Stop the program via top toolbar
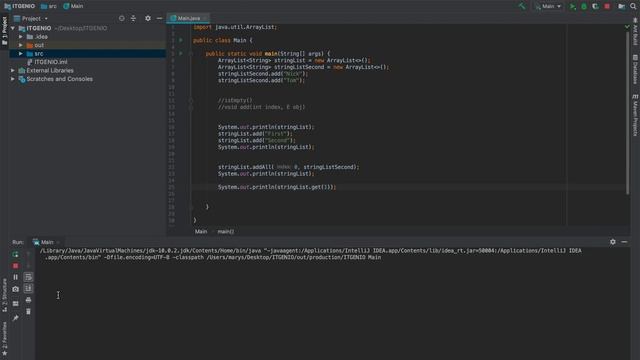Viewport: 640px width, 360px height. point(607,6)
